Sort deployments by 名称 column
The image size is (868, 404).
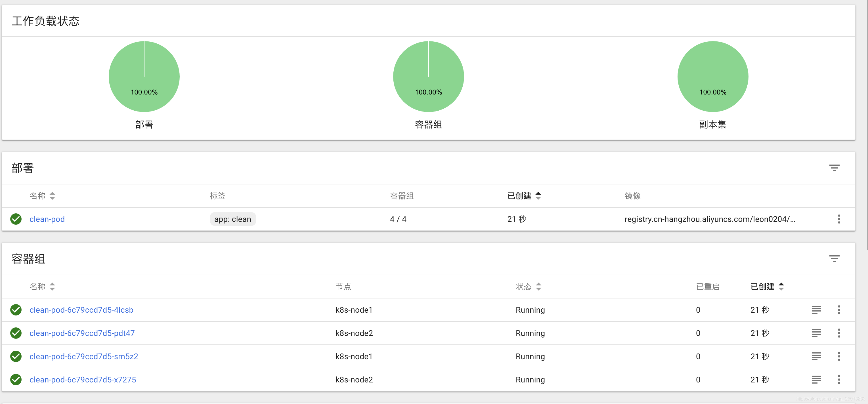(43, 195)
